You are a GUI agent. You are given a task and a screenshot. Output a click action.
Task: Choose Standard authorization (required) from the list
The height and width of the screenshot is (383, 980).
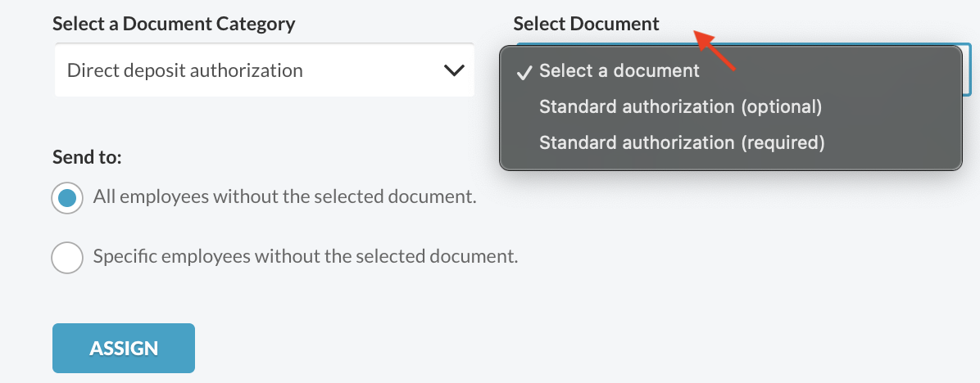point(682,143)
